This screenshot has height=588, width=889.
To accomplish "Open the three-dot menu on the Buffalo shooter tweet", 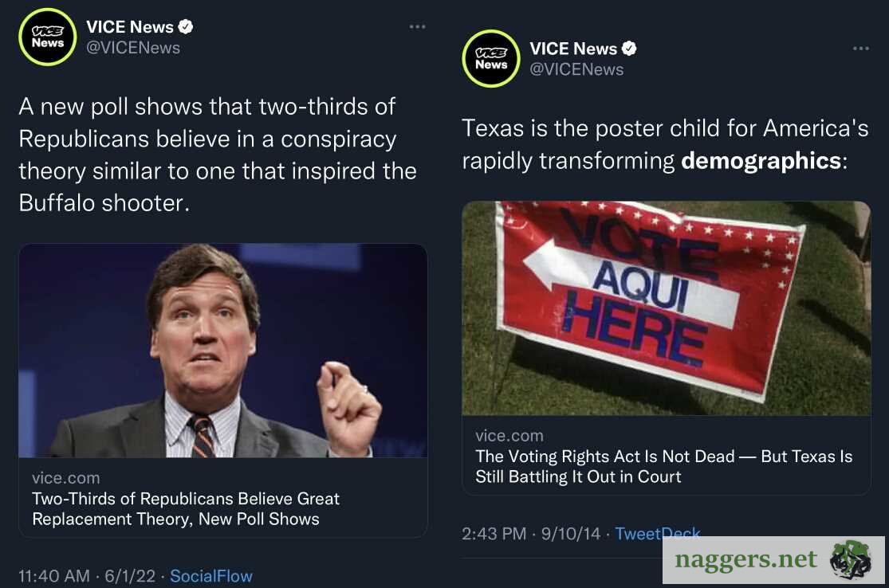I will tap(417, 27).
